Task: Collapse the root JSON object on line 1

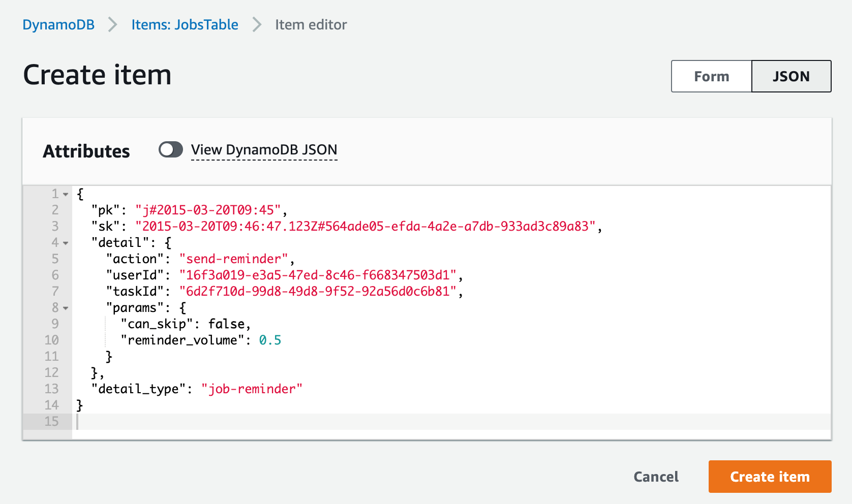Action: point(65,194)
